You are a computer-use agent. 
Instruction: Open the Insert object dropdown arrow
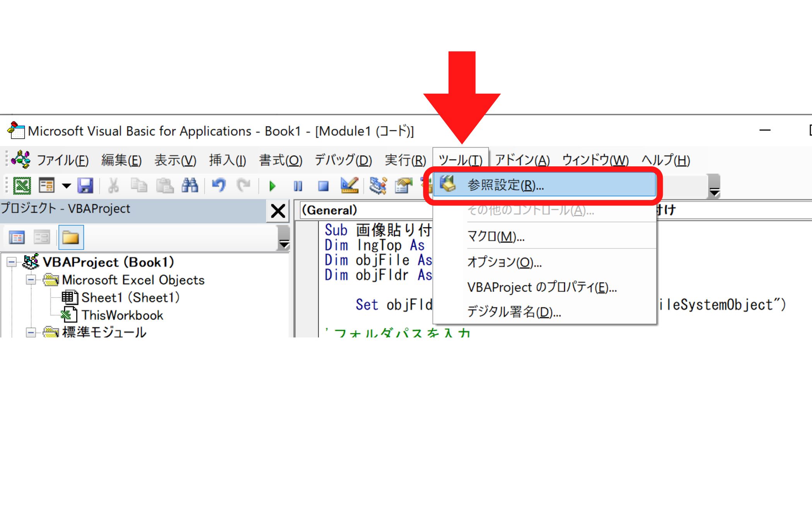point(67,186)
